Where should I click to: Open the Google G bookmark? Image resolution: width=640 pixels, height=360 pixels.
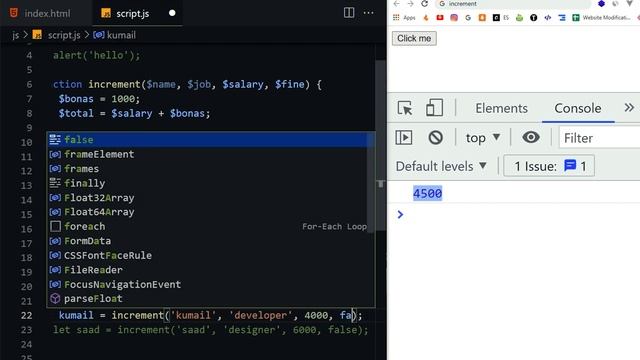pyautogui.click(x=468, y=18)
